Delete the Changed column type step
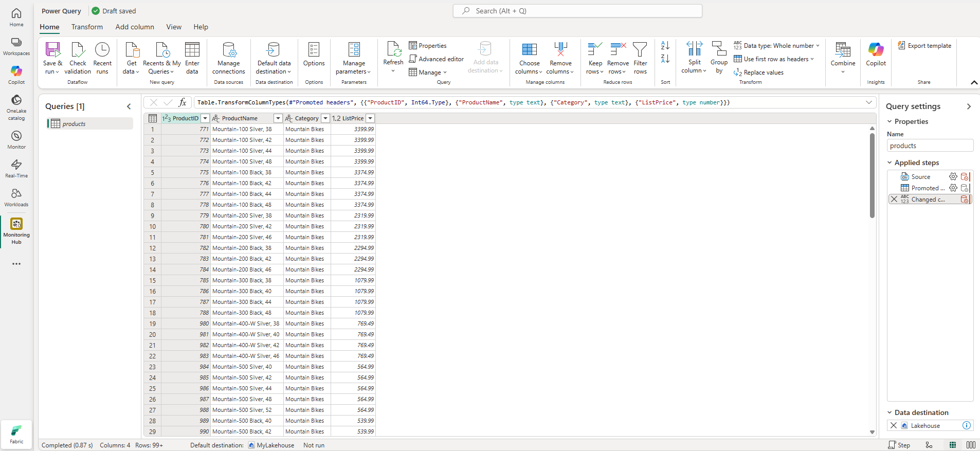980x451 pixels. pyautogui.click(x=894, y=200)
